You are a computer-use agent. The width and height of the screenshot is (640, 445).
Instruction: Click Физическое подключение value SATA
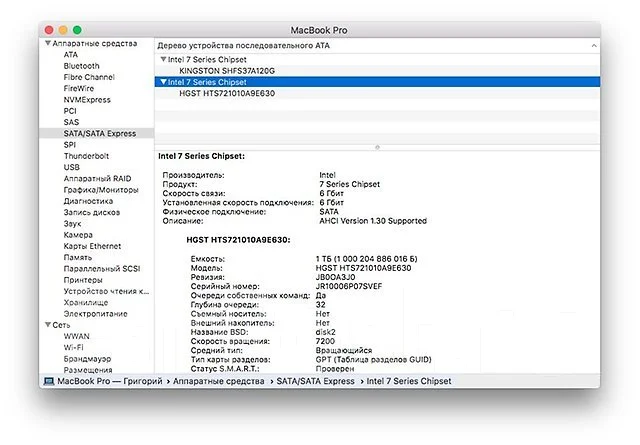[x=329, y=211]
